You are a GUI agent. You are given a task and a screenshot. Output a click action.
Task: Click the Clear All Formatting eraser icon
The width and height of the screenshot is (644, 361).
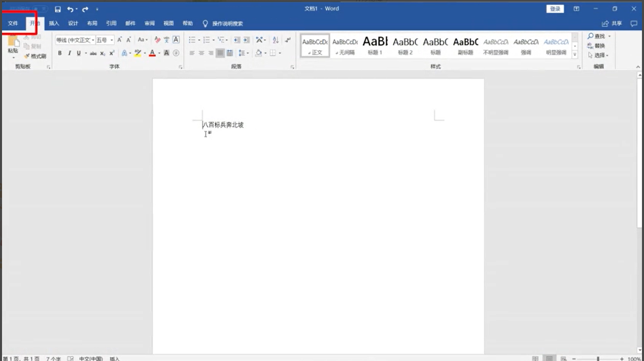157,40
